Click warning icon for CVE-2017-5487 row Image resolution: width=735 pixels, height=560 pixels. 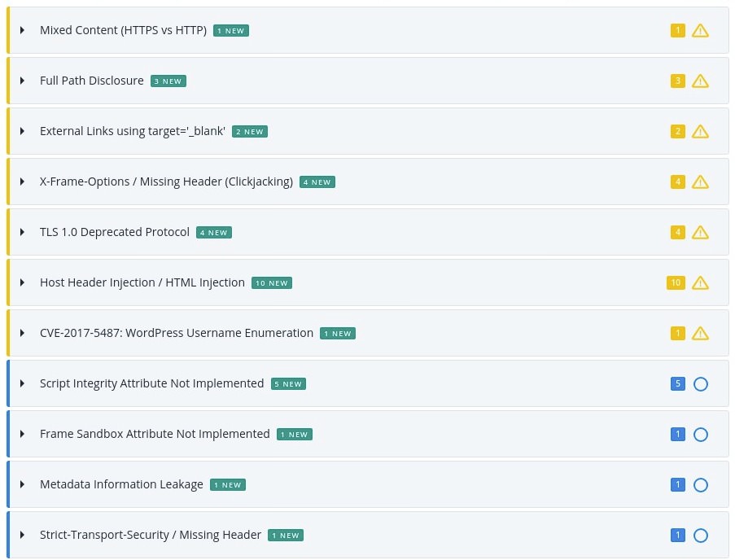700,333
